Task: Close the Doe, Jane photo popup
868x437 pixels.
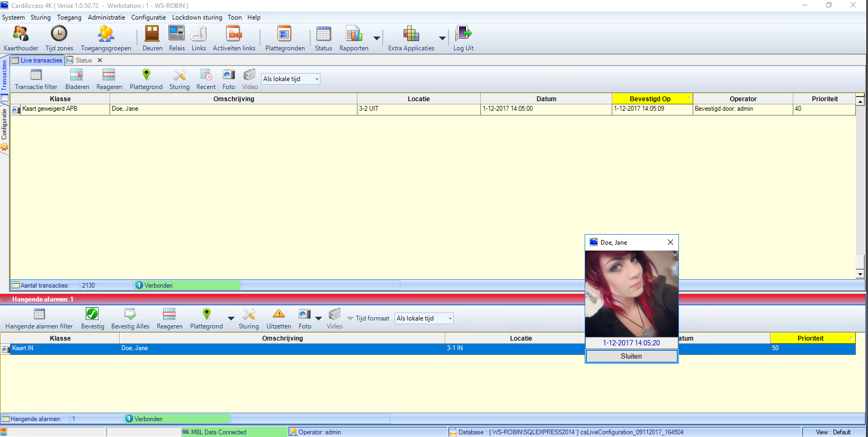Action: pyautogui.click(x=670, y=242)
